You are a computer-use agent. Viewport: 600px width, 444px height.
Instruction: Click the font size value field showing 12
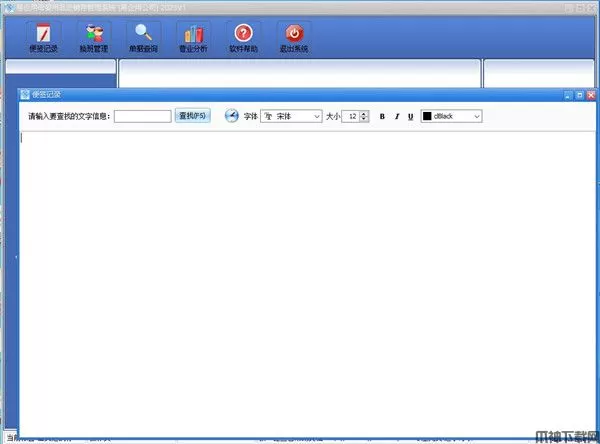click(x=351, y=116)
